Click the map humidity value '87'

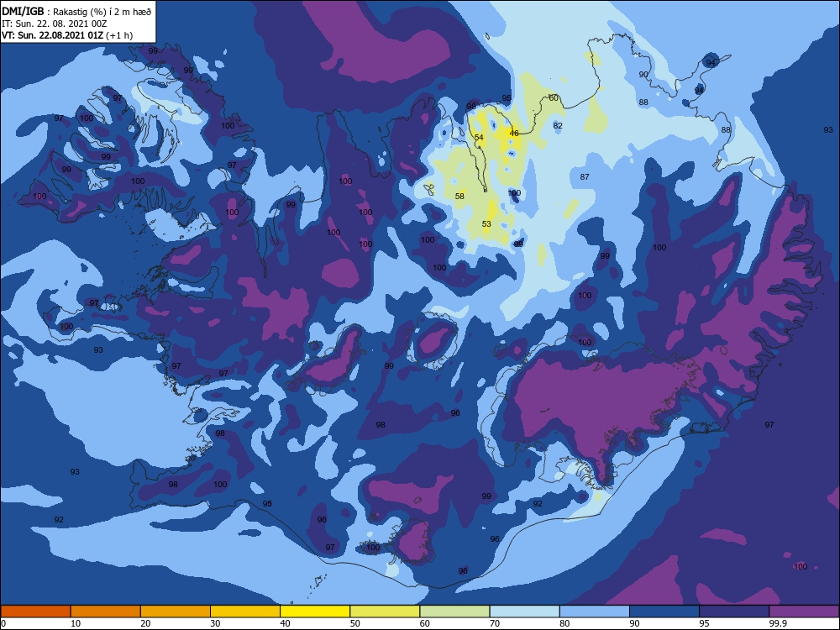point(585,176)
